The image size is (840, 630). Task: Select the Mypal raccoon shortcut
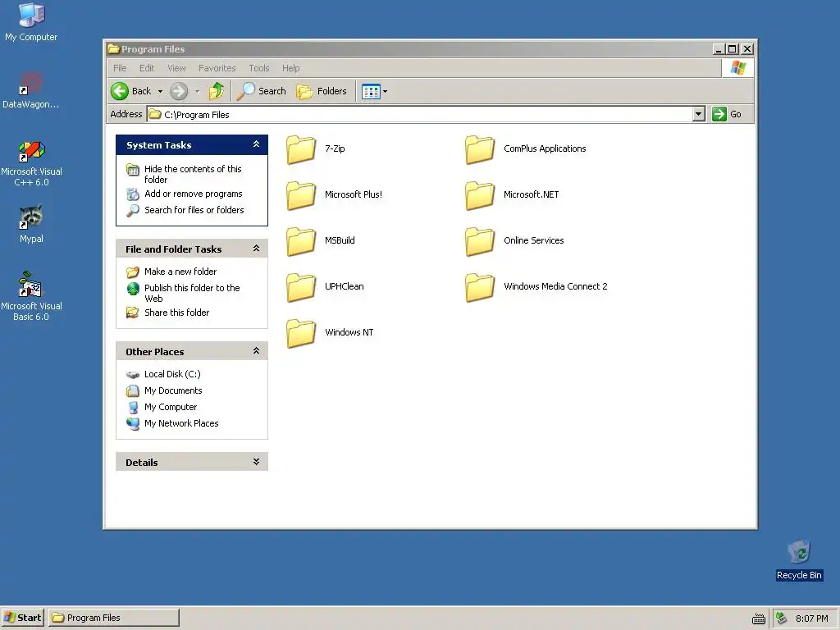click(31, 217)
